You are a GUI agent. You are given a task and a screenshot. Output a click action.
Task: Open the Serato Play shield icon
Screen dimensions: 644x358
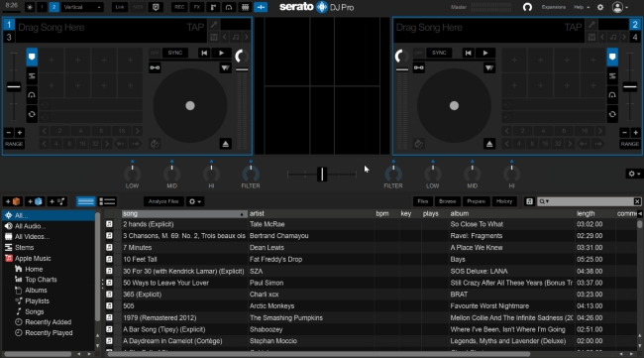pyautogui.click(x=156, y=7)
